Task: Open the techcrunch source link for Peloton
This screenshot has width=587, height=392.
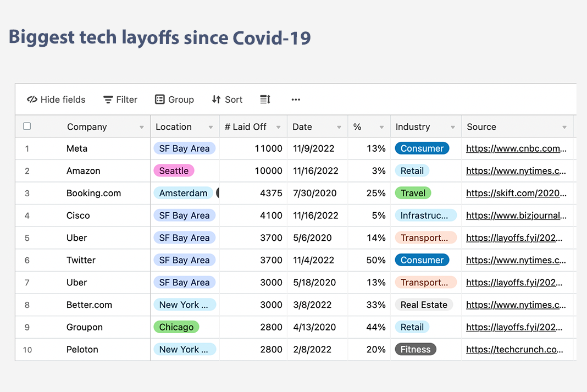Action: (x=514, y=350)
